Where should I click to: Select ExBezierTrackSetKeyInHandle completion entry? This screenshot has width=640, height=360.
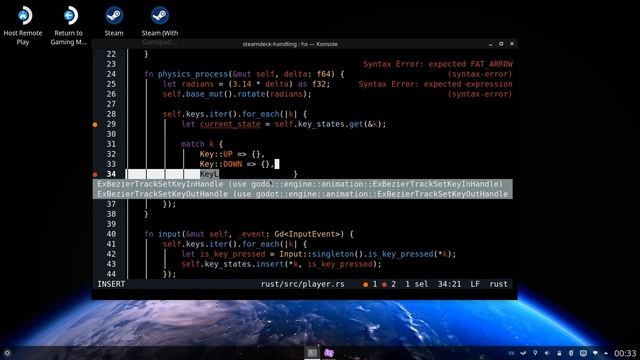302,184
